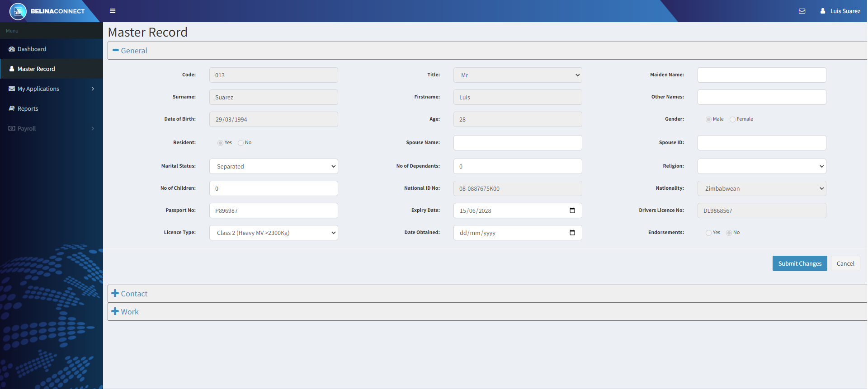Click the Age field showing 28
This screenshot has height=389, width=868.
pyautogui.click(x=518, y=119)
